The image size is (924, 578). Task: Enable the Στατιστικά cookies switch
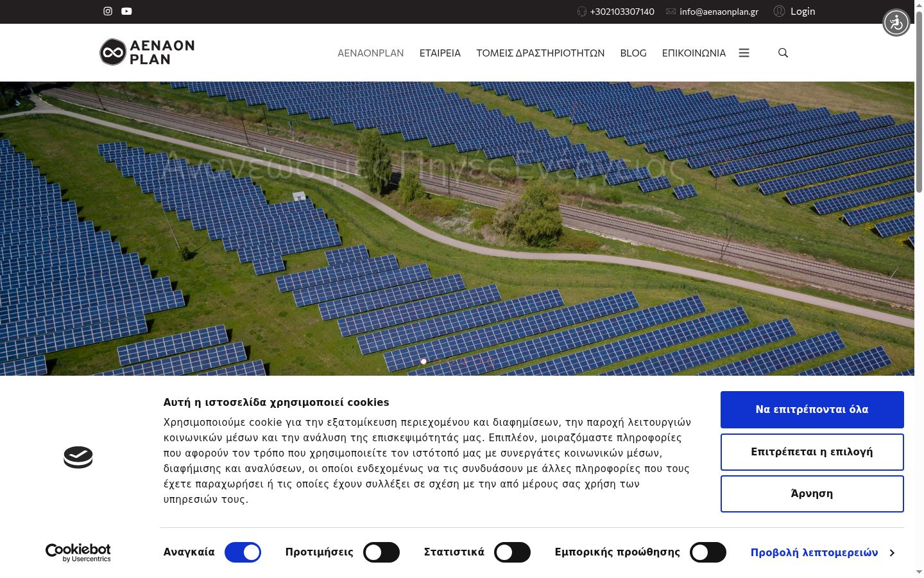click(x=512, y=552)
